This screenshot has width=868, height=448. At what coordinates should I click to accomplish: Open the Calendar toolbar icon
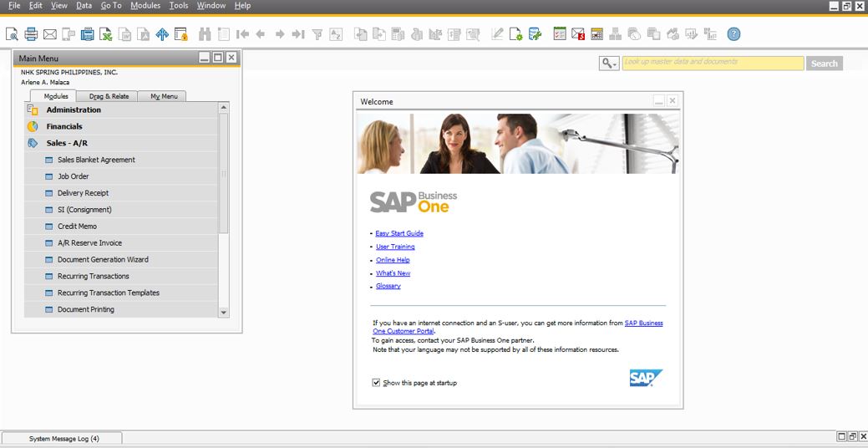coord(596,34)
